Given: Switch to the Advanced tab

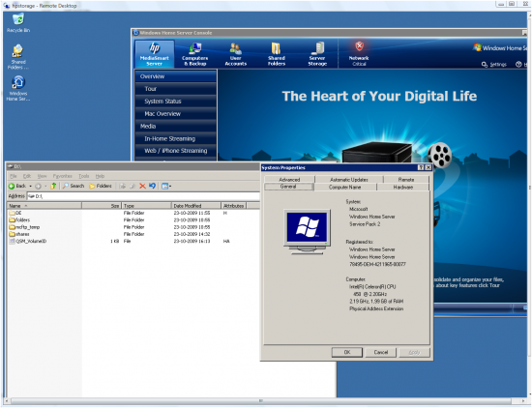Looking at the screenshot, I should point(289,180).
